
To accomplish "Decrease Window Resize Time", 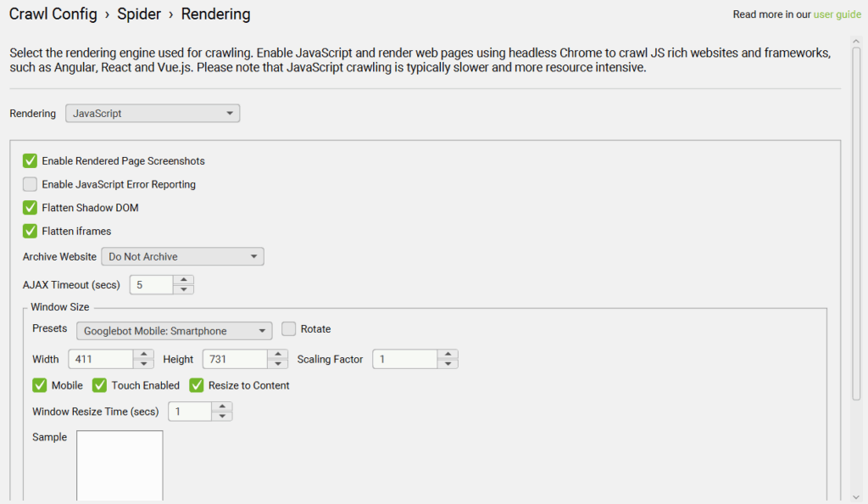I will point(222,416).
